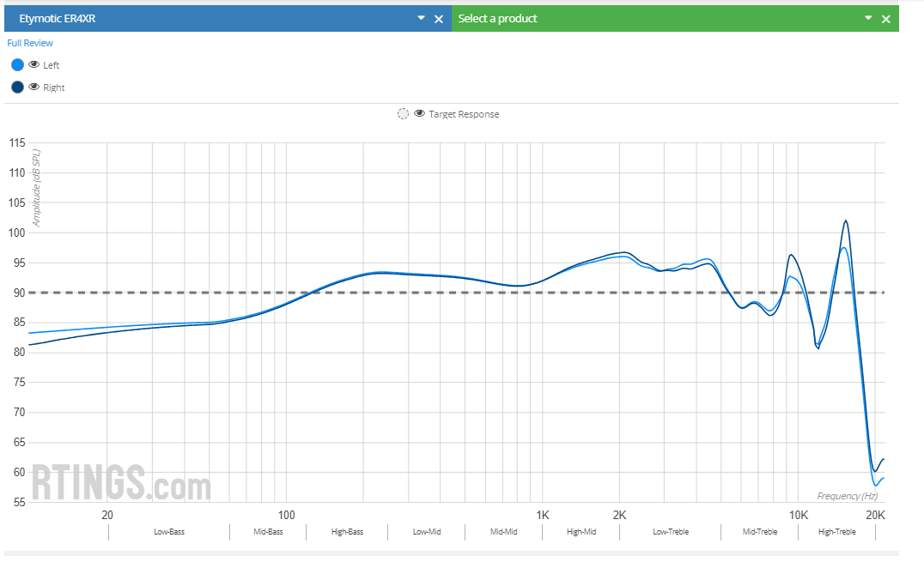Toggle the Left channel eye icon

click(x=34, y=65)
